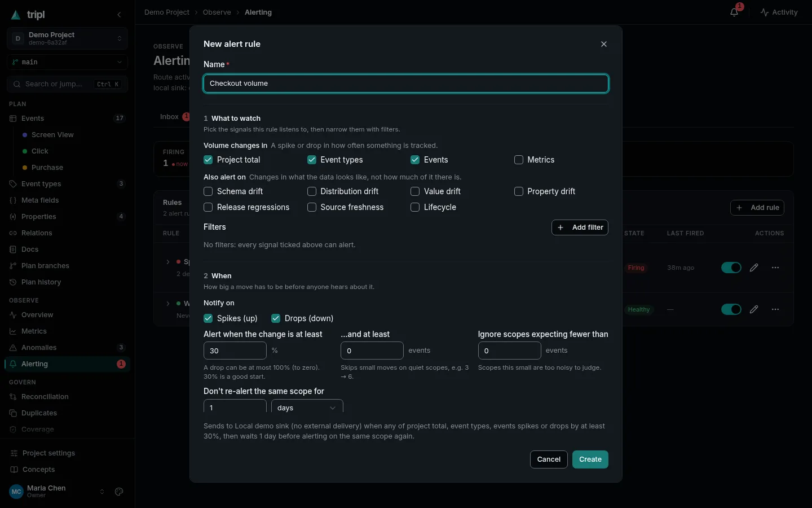
Task: Edit the Healthy rule with the pencil icon
Action: [754, 309]
